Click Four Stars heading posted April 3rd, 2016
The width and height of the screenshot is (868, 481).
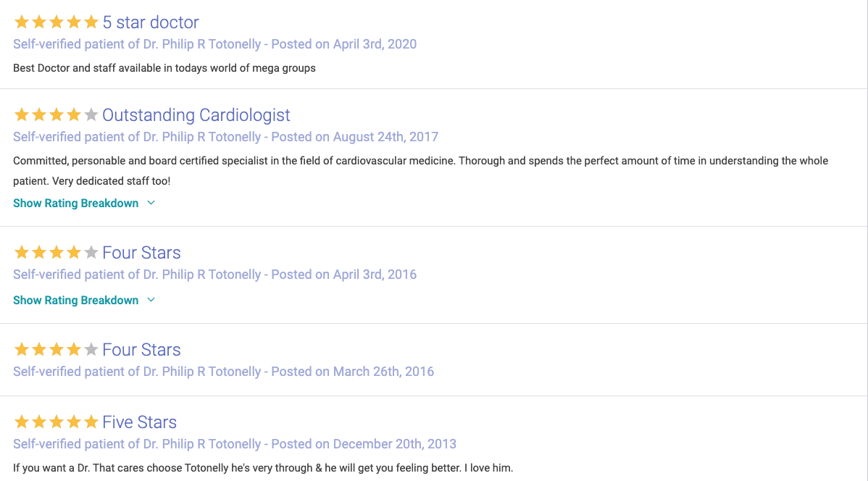pos(141,253)
